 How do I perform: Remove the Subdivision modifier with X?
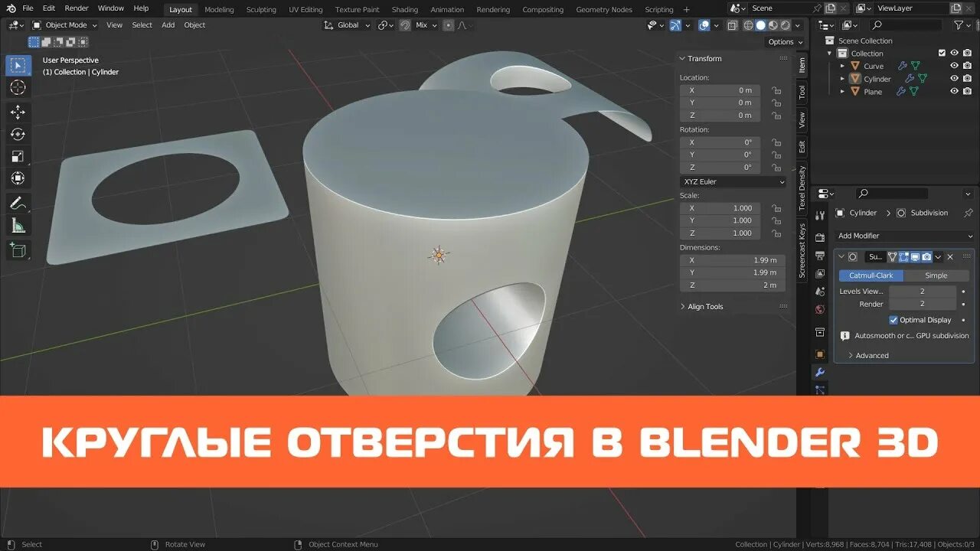[950, 257]
